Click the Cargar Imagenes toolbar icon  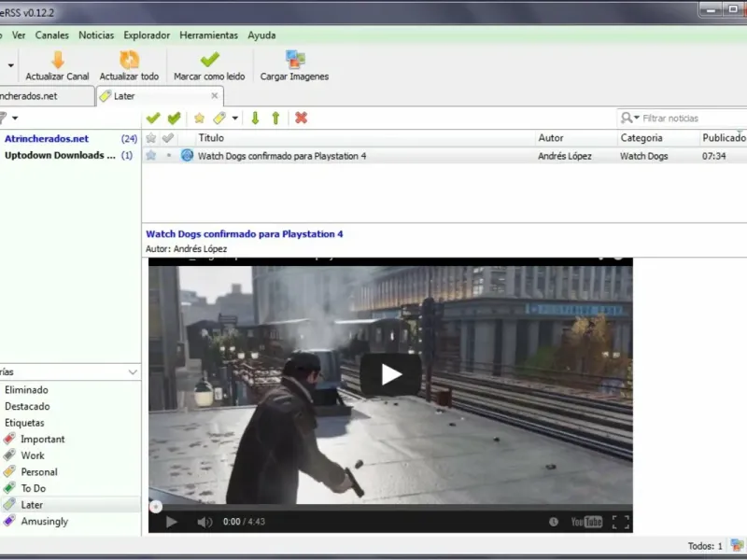click(295, 60)
